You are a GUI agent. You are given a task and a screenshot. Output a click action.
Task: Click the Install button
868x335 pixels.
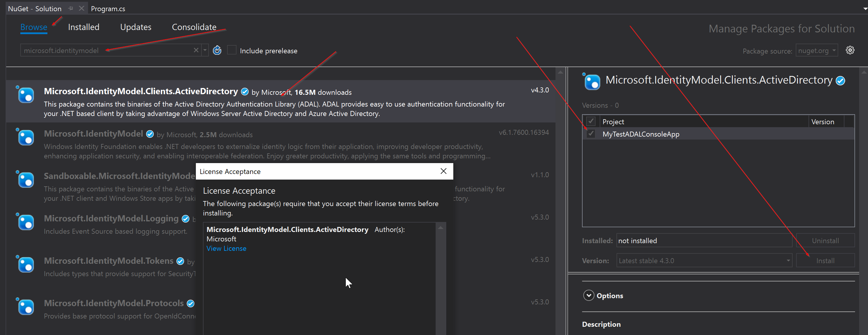click(x=825, y=261)
